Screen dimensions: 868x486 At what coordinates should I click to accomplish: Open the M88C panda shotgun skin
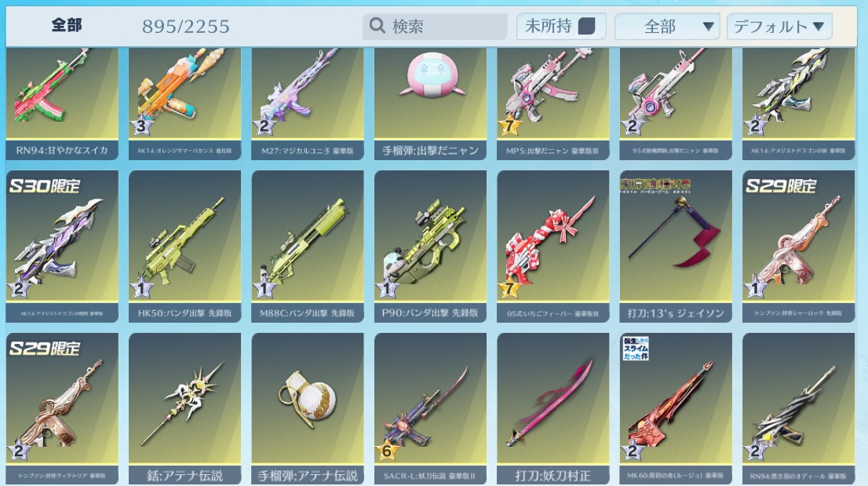point(307,247)
